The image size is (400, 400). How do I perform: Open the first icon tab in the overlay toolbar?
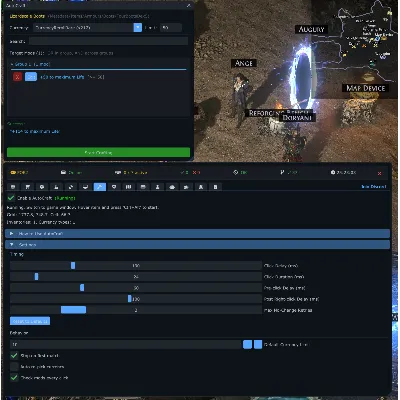click(13, 187)
